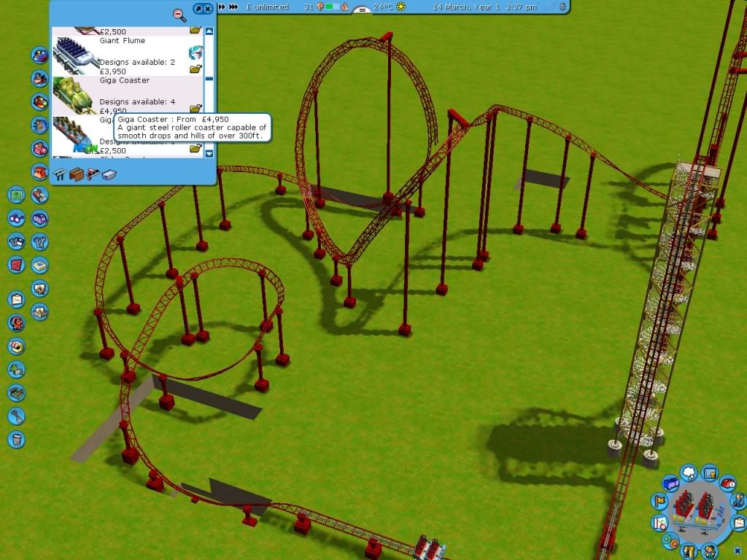Screen dimensions: 747x560
Task: Click the £3,950 Giant Flume price
Action: click(x=113, y=71)
